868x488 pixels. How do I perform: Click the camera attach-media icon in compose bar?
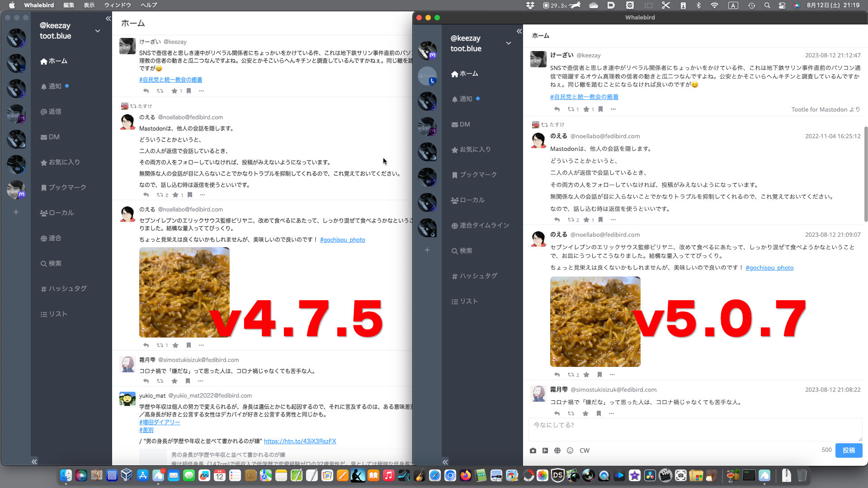click(x=533, y=450)
